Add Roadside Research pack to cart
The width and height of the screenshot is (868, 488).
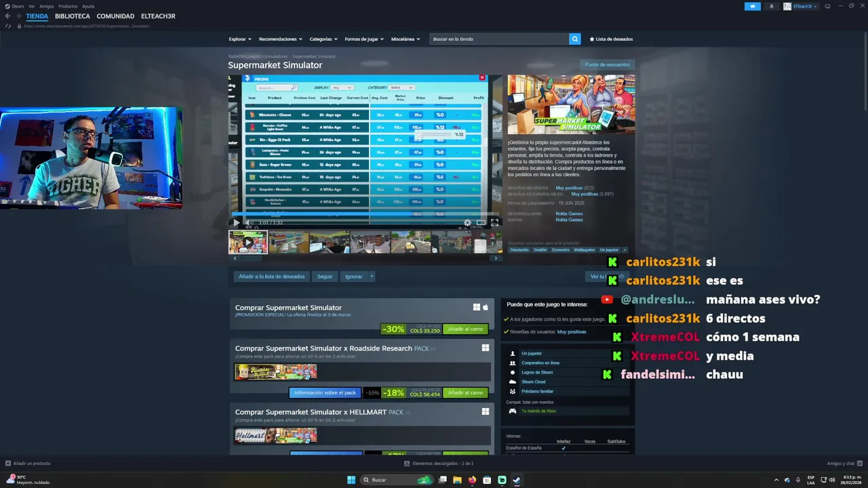tap(465, 393)
